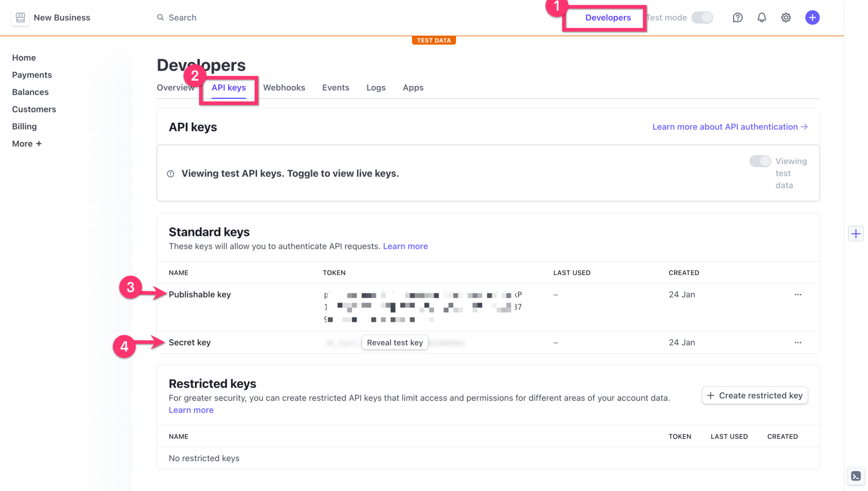Click the purple plus create icon
This screenshot has height=491, width=868.
click(812, 18)
